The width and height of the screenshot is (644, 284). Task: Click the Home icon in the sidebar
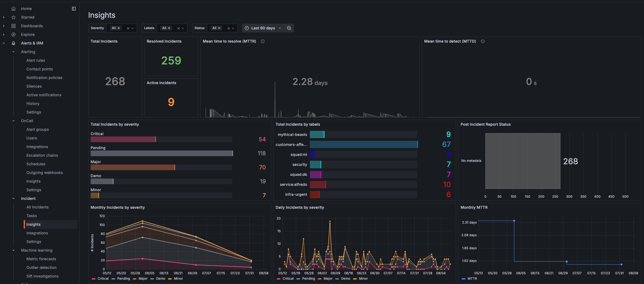[13, 8]
